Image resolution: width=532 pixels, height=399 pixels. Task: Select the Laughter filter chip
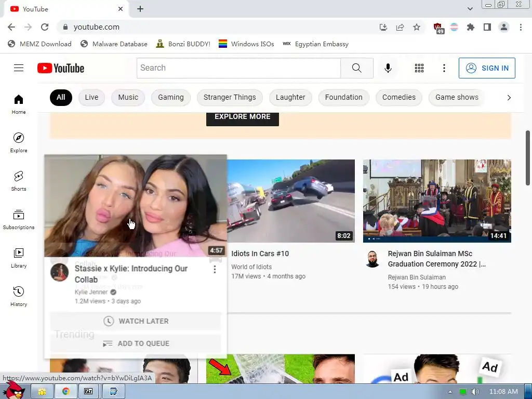pyautogui.click(x=290, y=98)
